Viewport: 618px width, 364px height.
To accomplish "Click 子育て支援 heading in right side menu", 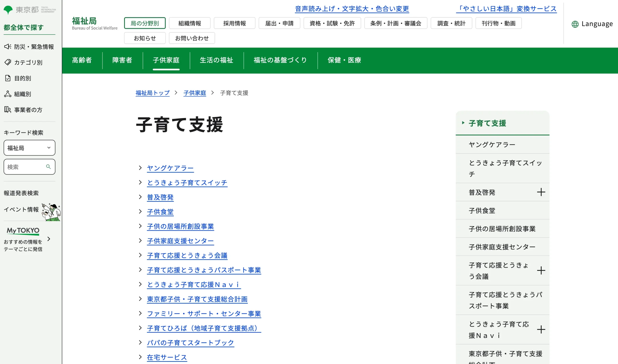I will click(x=487, y=123).
